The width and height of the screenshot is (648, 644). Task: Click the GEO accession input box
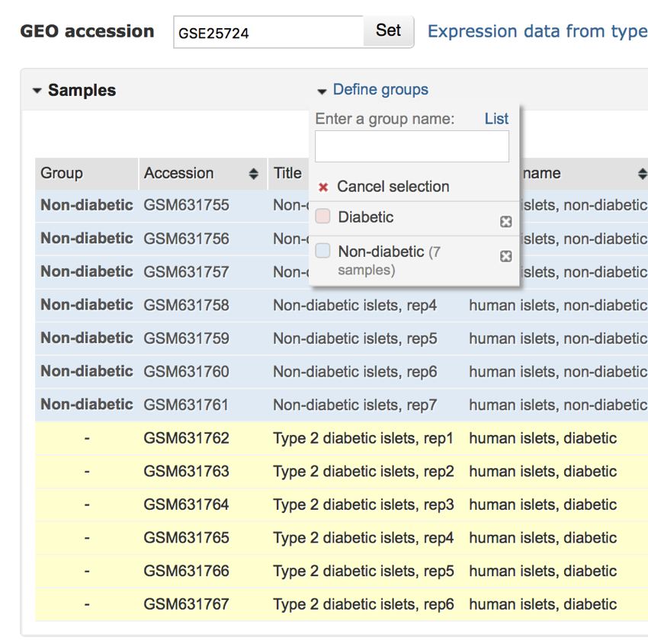(x=268, y=33)
